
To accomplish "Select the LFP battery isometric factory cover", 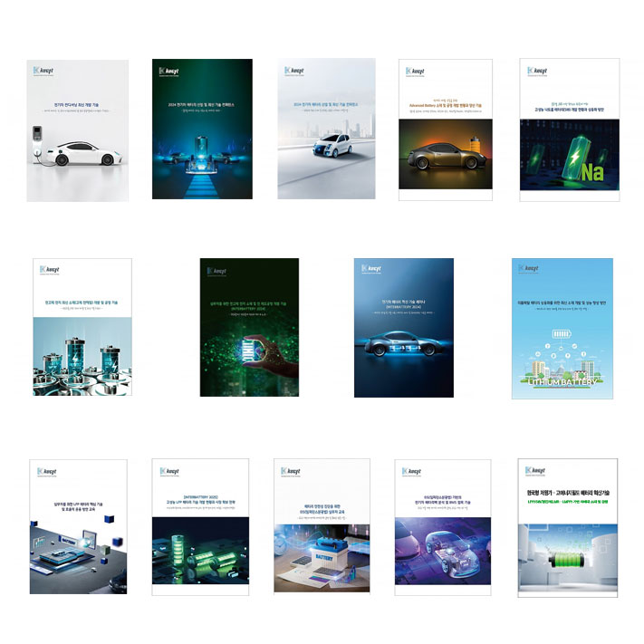I will click(x=78, y=526).
